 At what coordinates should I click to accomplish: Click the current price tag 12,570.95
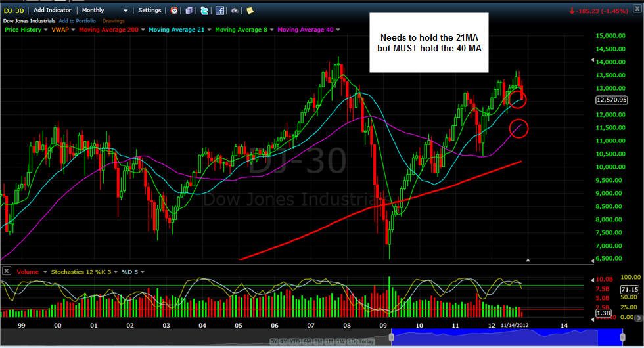pyautogui.click(x=612, y=100)
